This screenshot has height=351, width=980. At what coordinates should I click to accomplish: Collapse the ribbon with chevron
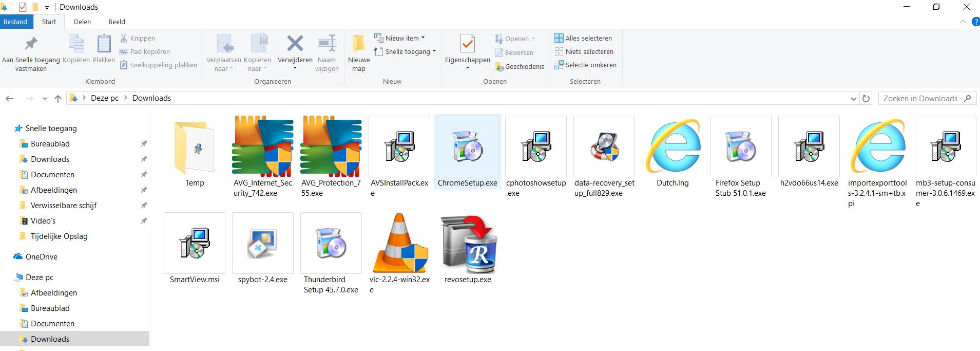coord(963,22)
